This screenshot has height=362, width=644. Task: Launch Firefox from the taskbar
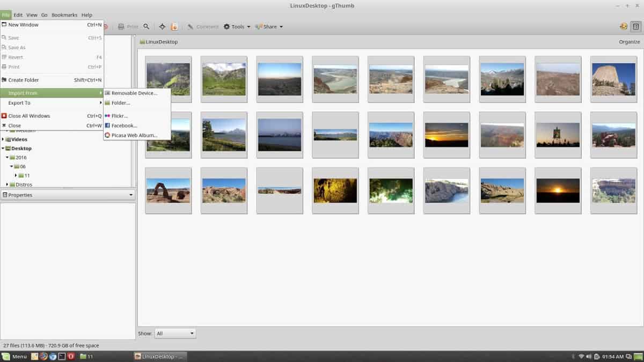pyautogui.click(x=44, y=356)
